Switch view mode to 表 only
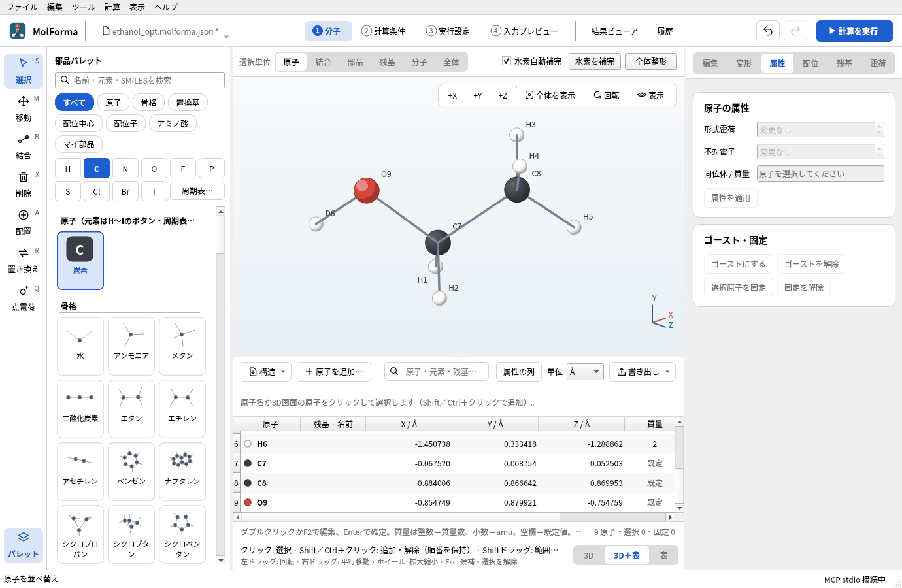Viewport: 902px width, 588px height. [663, 555]
